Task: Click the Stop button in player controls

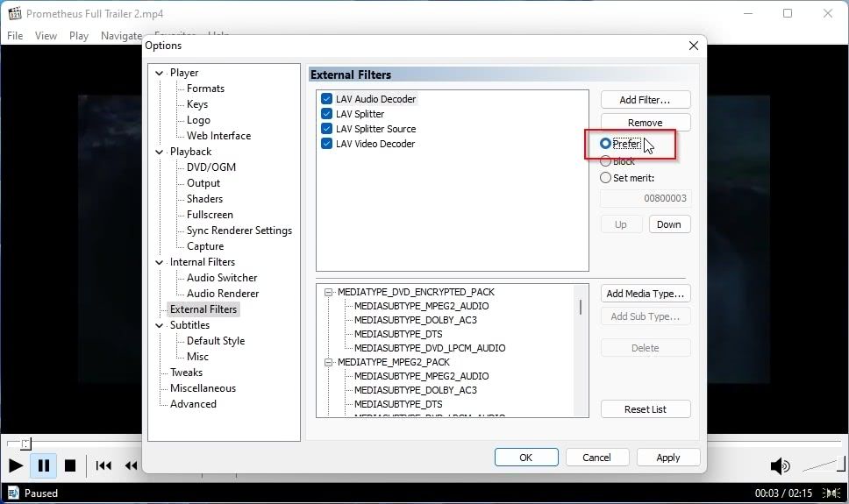Action: [70, 465]
